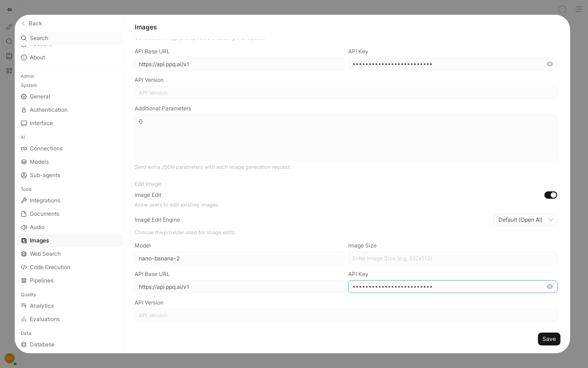Click the first API Base URL field above Additional Parameters
The image size is (588, 368).
[x=239, y=64]
